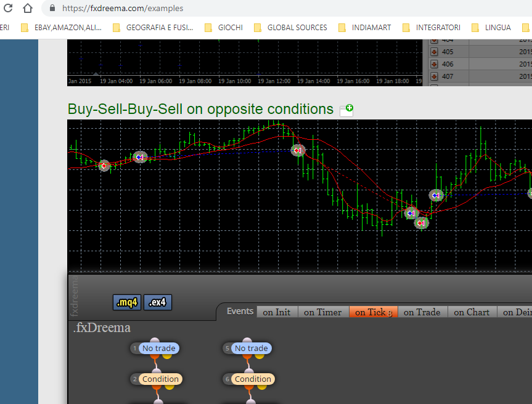Open the INDIAMART bookmark folder
Viewport: 532px width, 404px height.
pos(365,28)
